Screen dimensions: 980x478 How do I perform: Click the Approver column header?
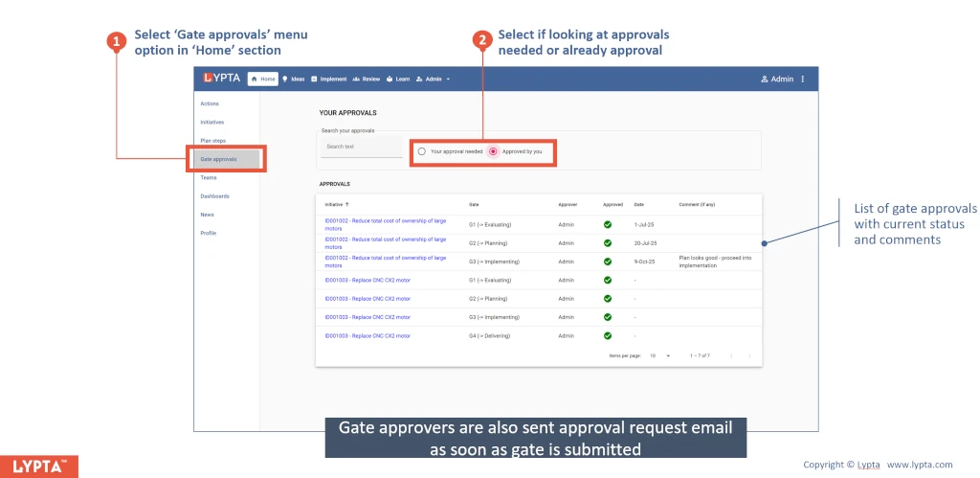[x=568, y=205]
